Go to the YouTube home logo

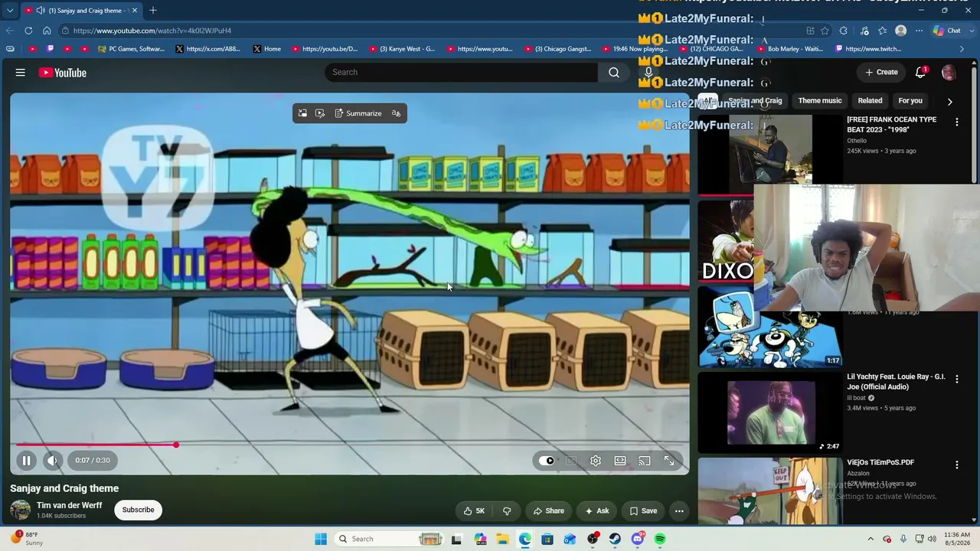[63, 73]
